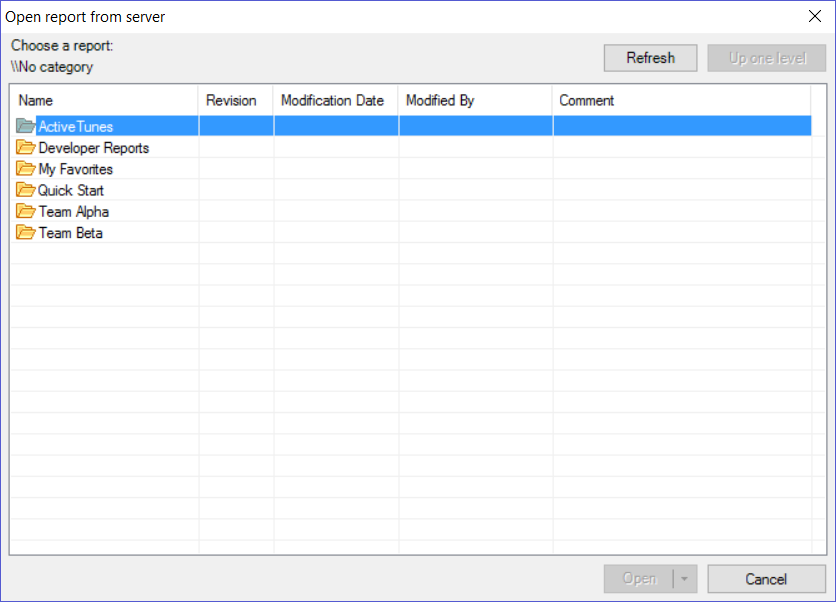
Task: Click the Quick Start folder icon
Action: tap(26, 190)
